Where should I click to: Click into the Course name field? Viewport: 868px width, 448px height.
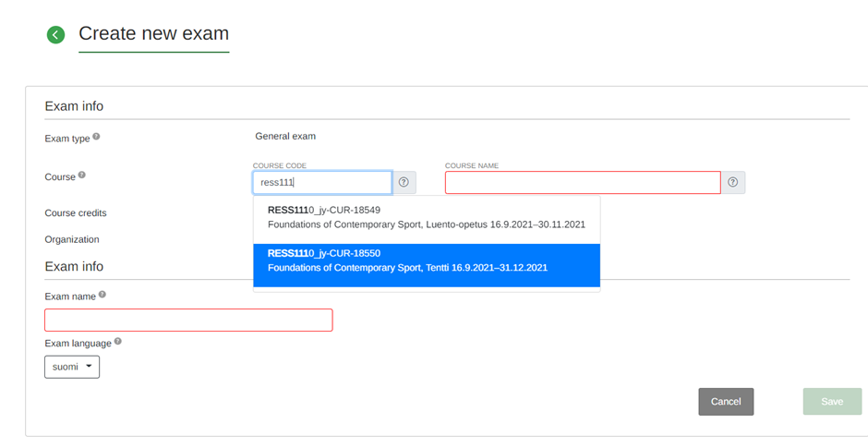[x=582, y=183]
